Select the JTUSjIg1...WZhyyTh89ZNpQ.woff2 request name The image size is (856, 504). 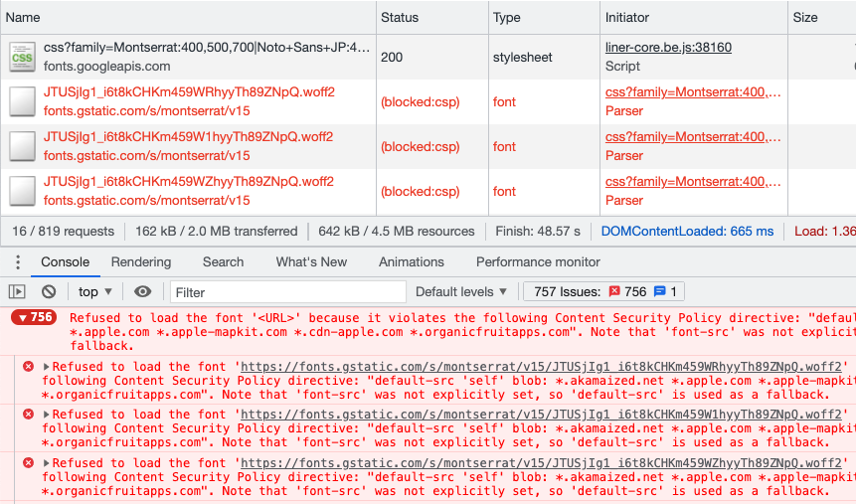(189, 182)
